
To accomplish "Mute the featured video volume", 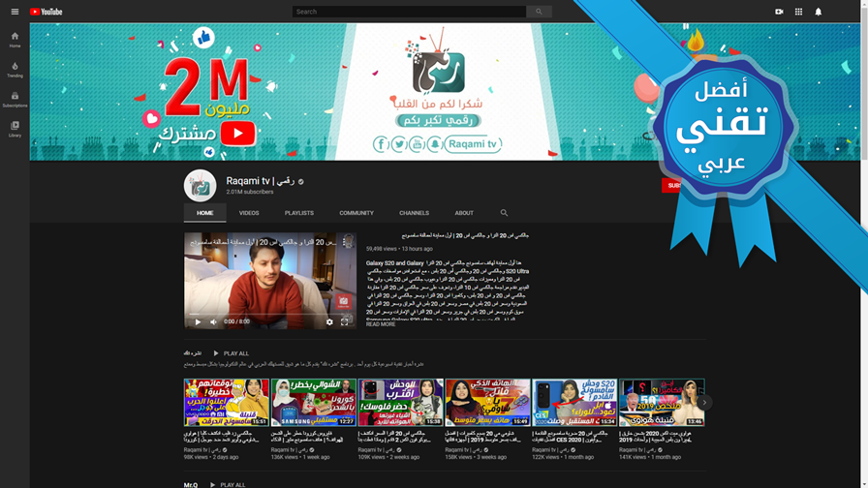I will pyautogui.click(x=213, y=321).
